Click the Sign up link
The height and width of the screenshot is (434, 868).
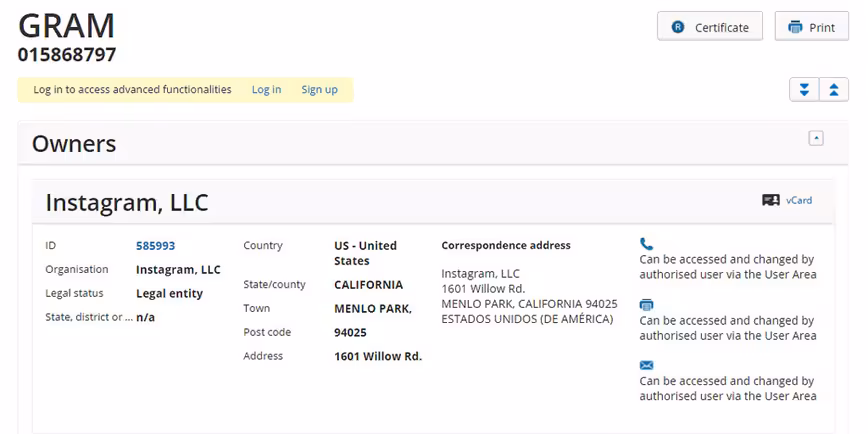[x=319, y=89]
